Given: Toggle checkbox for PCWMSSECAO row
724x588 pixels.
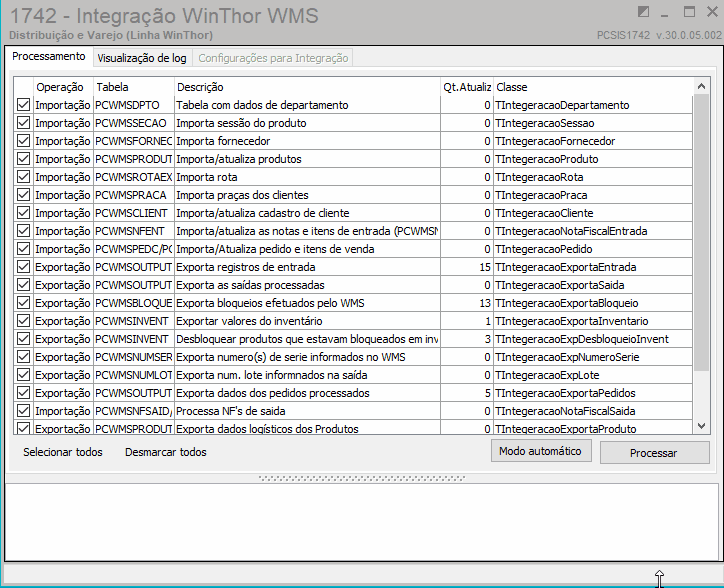Looking at the screenshot, I should [24, 123].
